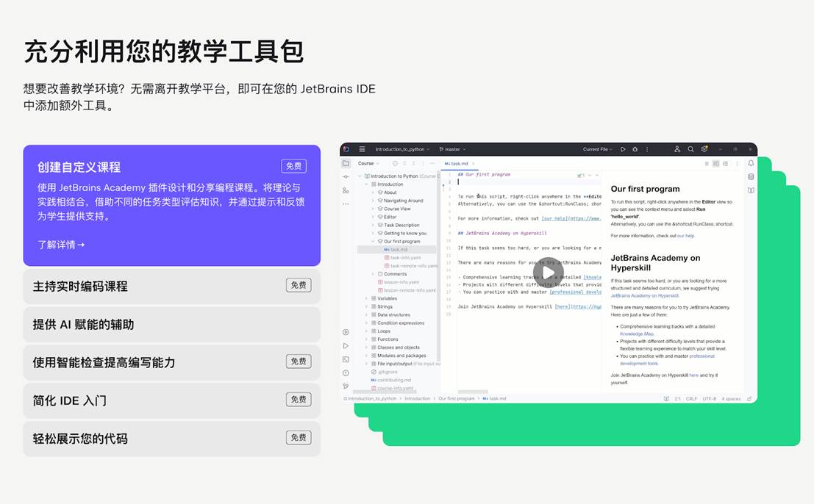814x504 pixels.
Task: Click the Run button in IDE toolbar
Action: (x=623, y=149)
